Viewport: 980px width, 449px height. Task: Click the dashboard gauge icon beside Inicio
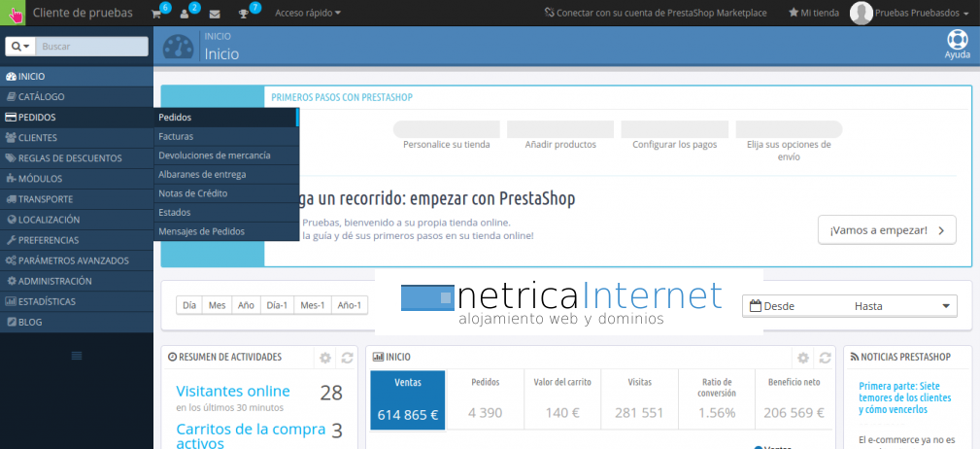coord(178,47)
